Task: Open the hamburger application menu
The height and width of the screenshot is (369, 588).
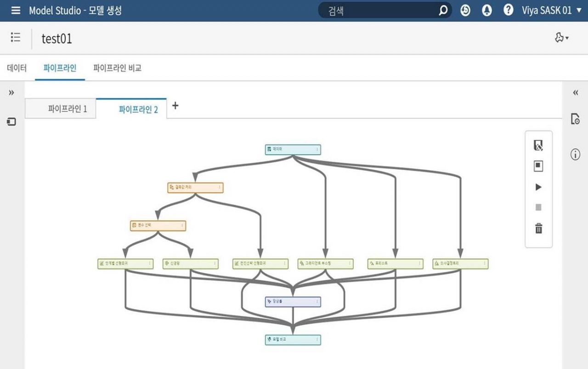Action: coord(16,11)
